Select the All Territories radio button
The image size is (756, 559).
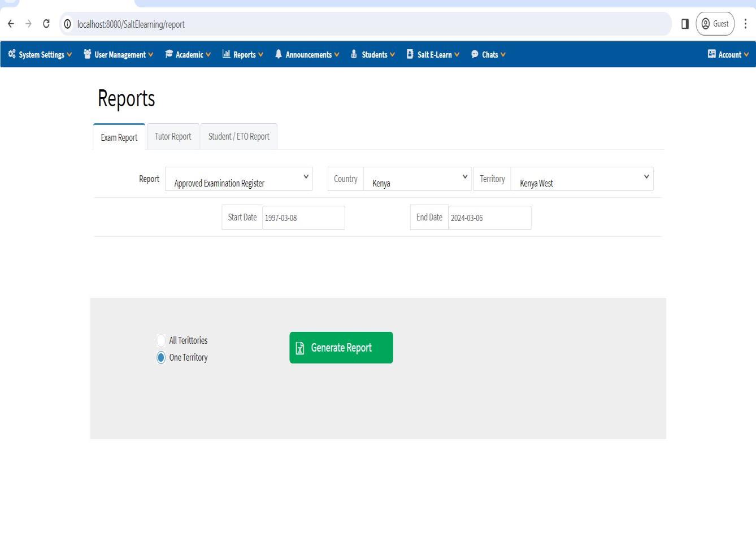(x=161, y=340)
